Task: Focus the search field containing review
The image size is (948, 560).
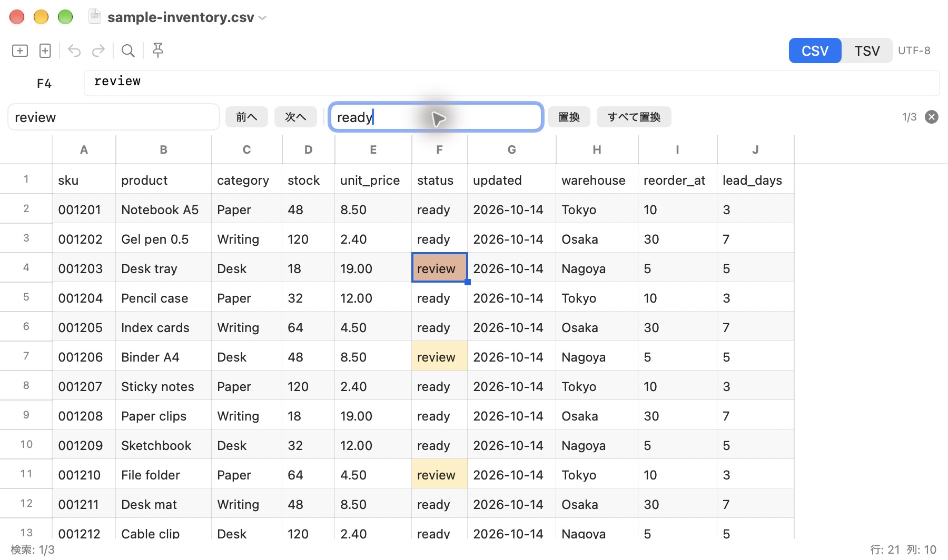Action: click(x=114, y=117)
